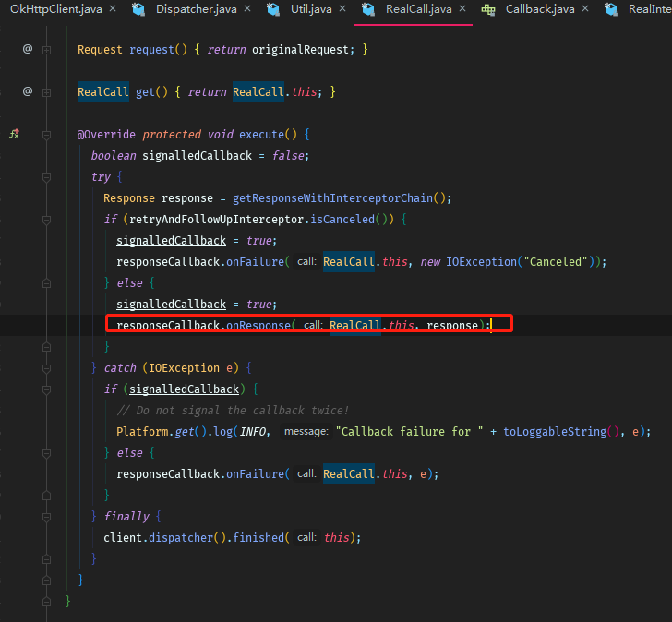Click the RealCall.java class file icon

[368, 9]
